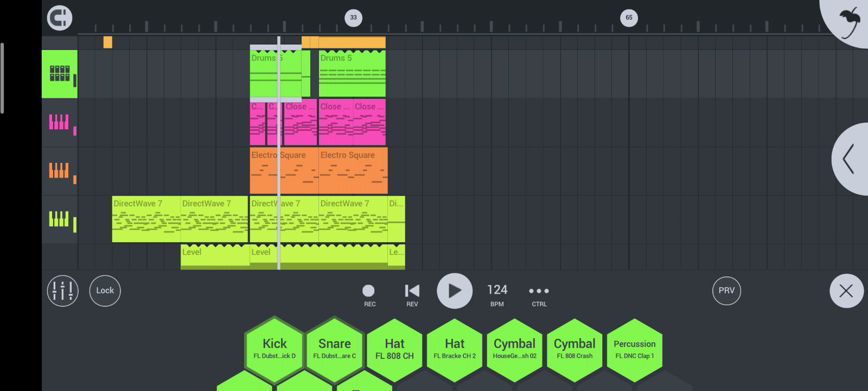Viewport: 868px width, 391px height.
Task: Close the drum pad panel
Action: pos(846,291)
